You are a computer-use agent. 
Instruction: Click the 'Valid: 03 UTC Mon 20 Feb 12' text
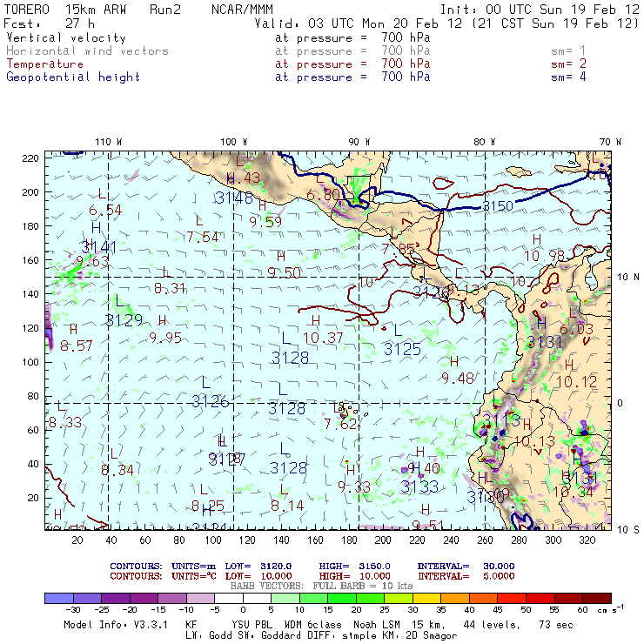tap(359, 23)
